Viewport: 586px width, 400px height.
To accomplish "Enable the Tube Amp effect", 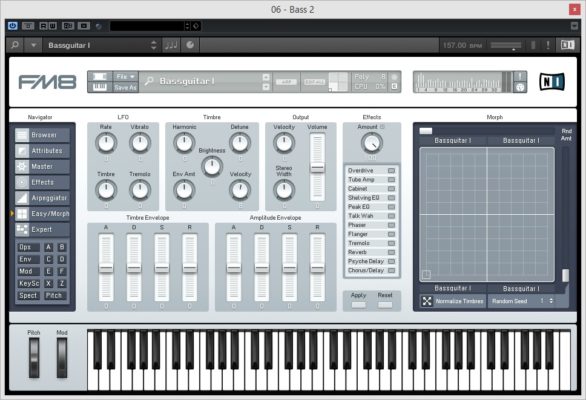I will click(391, 179).
